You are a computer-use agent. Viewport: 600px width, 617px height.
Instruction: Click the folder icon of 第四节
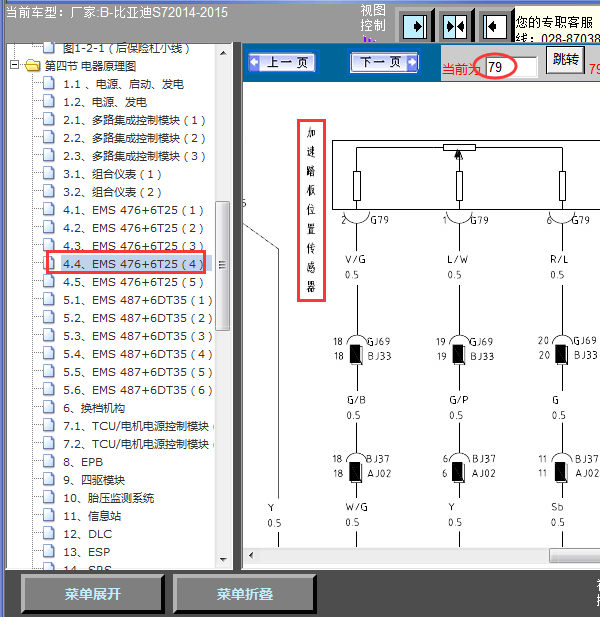click(x=33, y=65)
